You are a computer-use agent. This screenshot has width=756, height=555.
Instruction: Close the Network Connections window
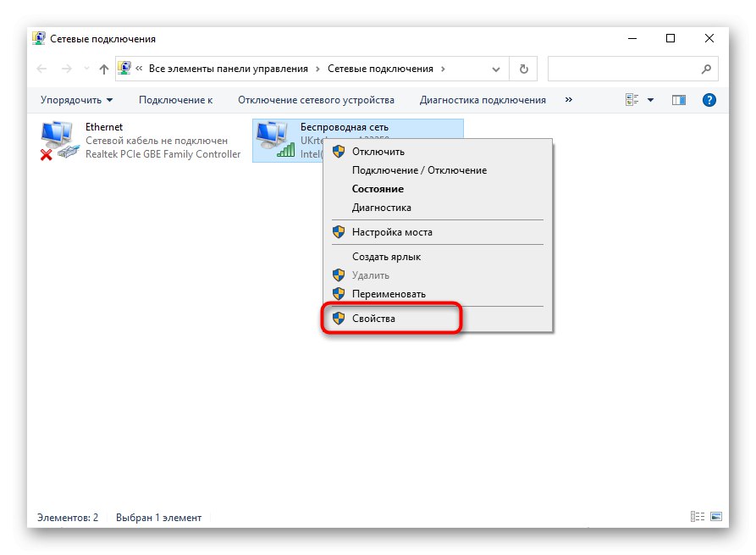click(709, 38)
